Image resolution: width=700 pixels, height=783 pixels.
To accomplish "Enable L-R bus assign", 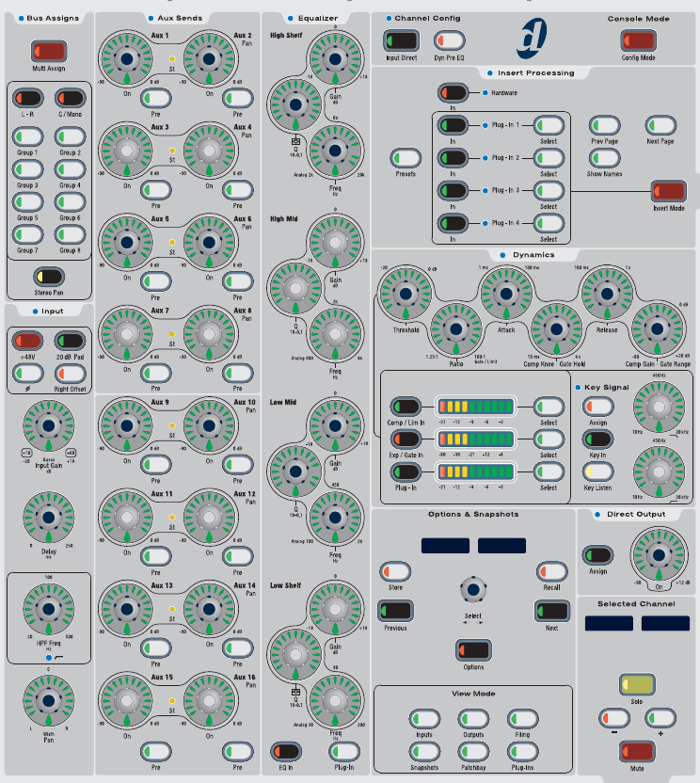I will click(x=28, y=98).
